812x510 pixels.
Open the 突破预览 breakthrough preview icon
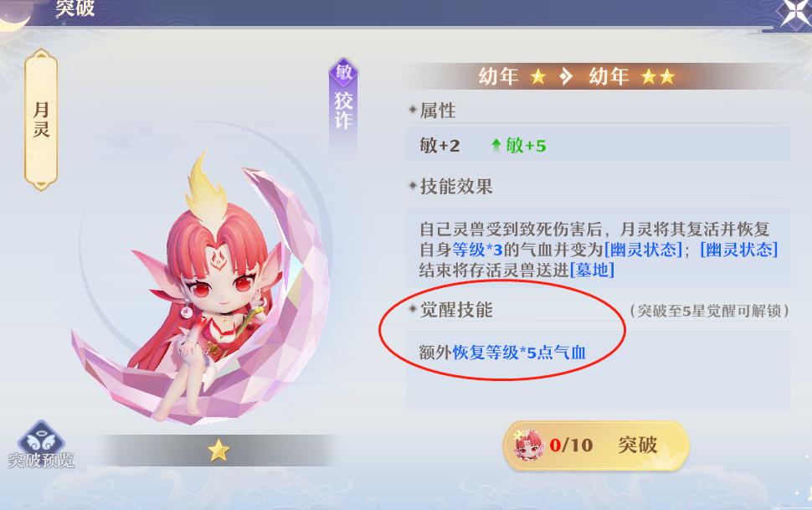[41, 445]
